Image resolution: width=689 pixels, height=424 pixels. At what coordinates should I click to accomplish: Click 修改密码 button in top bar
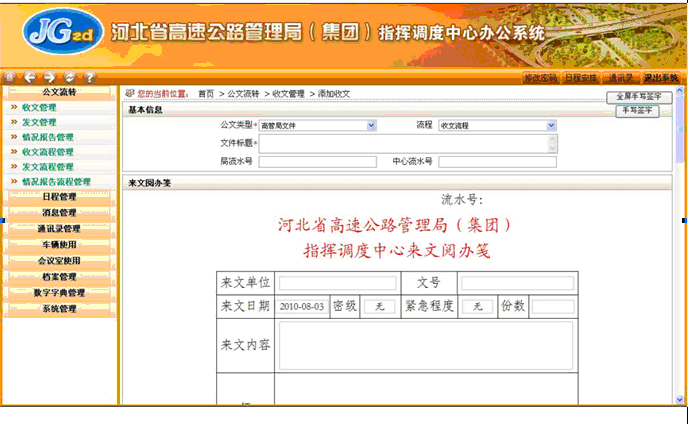(540, 78)
